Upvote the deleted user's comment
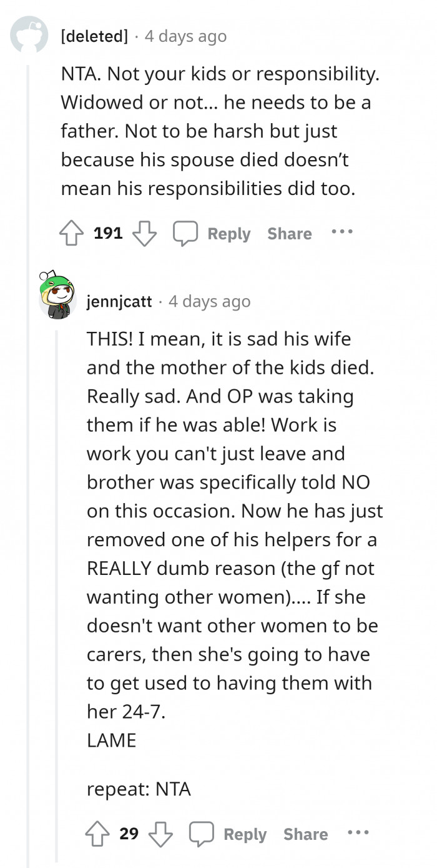437x868 pixels. tap(72, 234)
